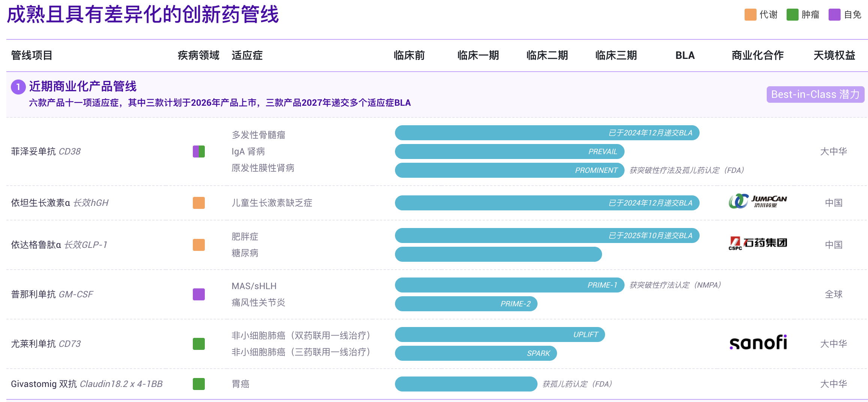Click the purple square in 普那利单抗 row
Image resolution: width=868 pixels, height=402 pixels.
tap(198, 294)
